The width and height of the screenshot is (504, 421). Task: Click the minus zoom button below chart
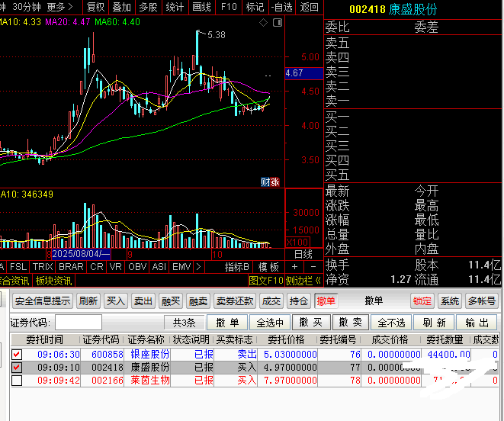pyautogui.click(x=313, y=267)
